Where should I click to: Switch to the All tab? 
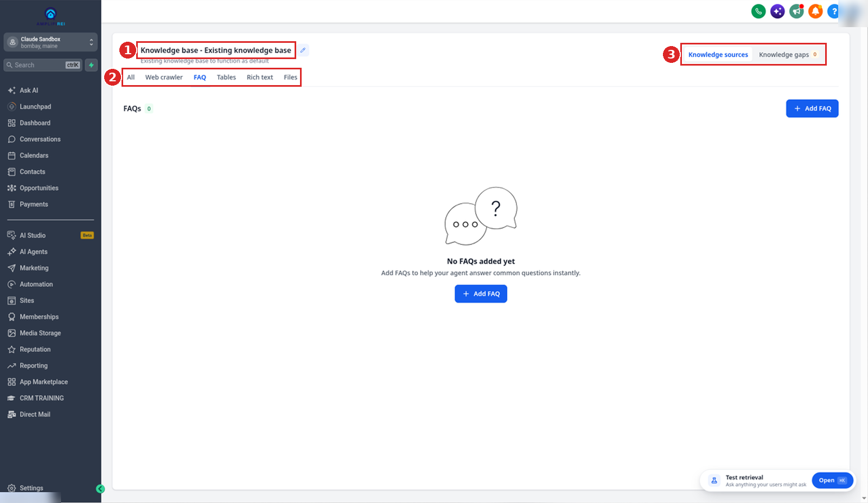coord(131,78)
